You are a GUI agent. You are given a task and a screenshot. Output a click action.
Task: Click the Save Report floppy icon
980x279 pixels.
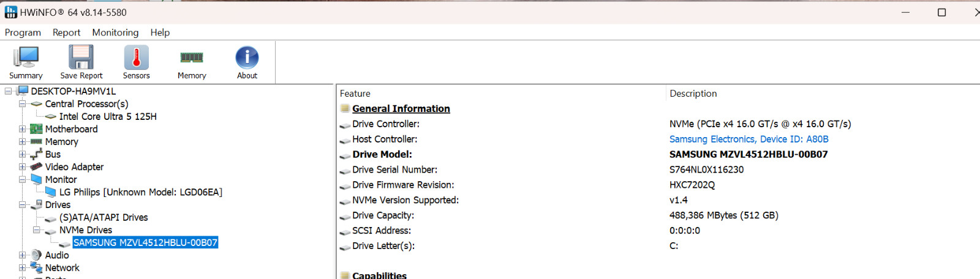click(81, 58)
